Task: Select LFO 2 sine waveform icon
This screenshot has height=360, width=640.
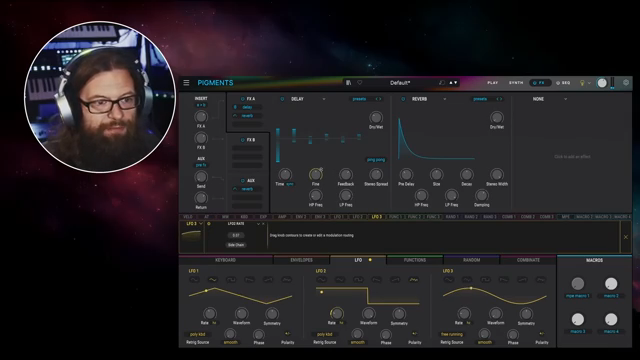Action: coord(322,280)
